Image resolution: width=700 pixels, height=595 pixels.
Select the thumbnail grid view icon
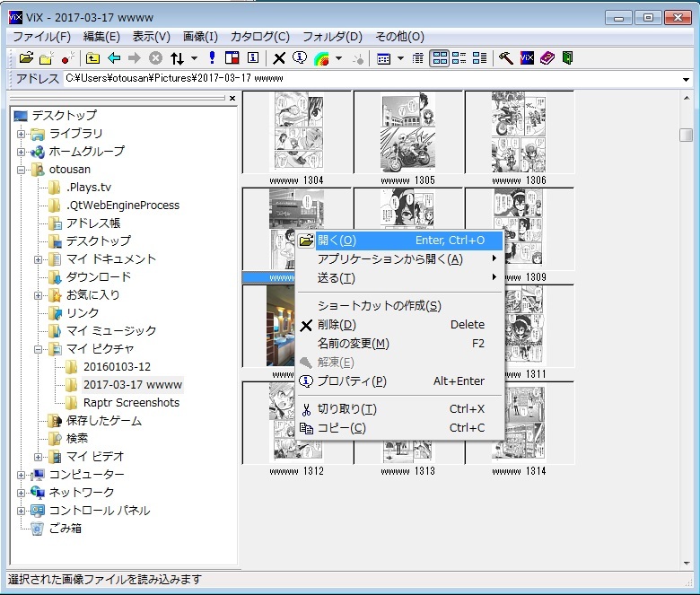[440, 58]
